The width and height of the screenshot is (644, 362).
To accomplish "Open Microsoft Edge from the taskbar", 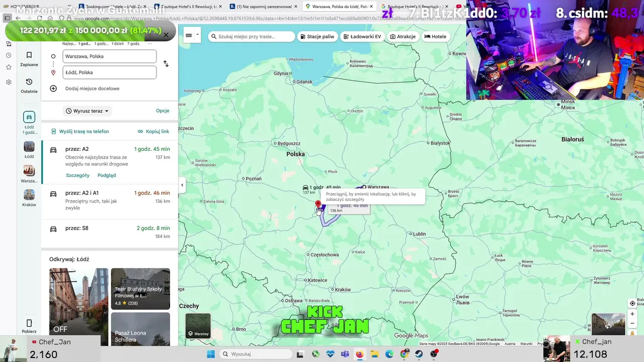I will (389, 354).
